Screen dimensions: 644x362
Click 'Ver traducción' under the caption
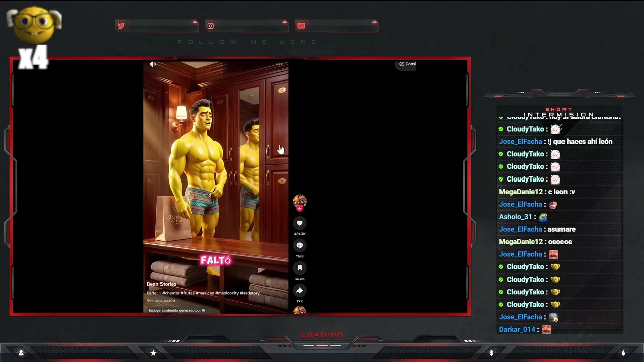(x=161, y=301)
